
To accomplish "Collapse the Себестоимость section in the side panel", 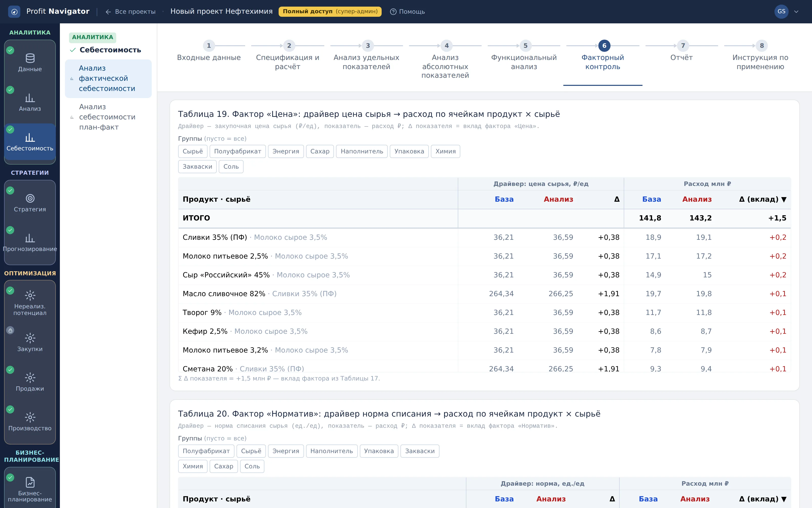I will click(106, 50).
